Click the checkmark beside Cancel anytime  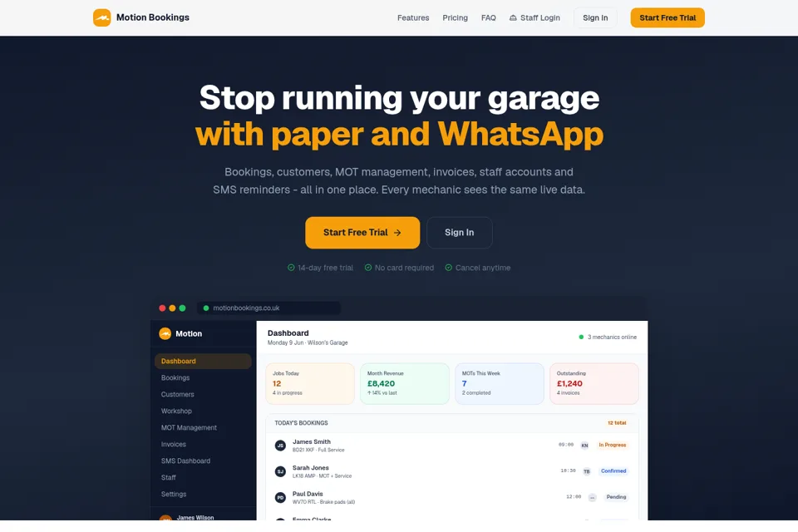pos(448,268)
